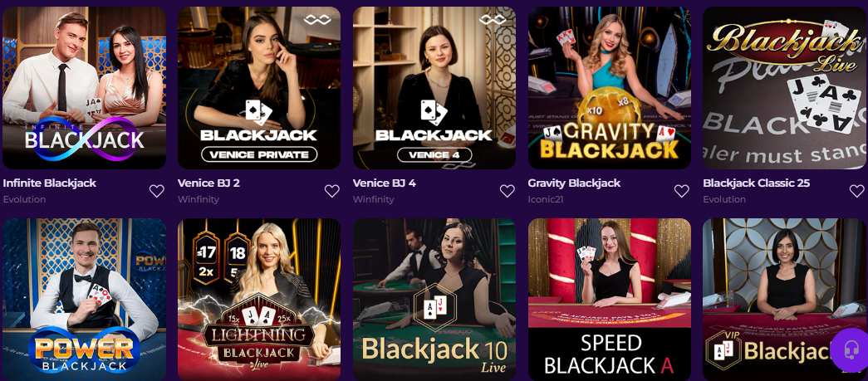
Task: Toggle heart icon for Venice BJ 2
Action: point(331,191)
